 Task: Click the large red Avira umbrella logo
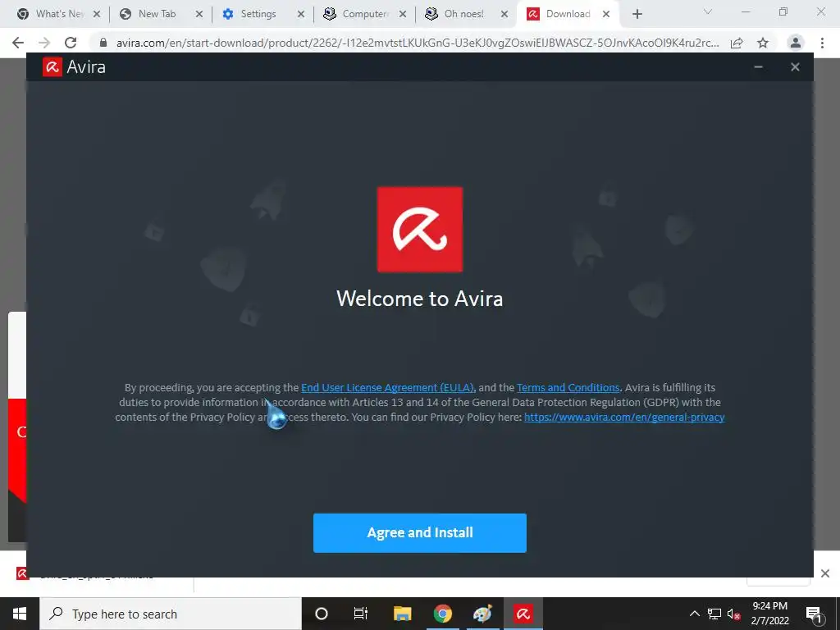(x=420, y=230)
